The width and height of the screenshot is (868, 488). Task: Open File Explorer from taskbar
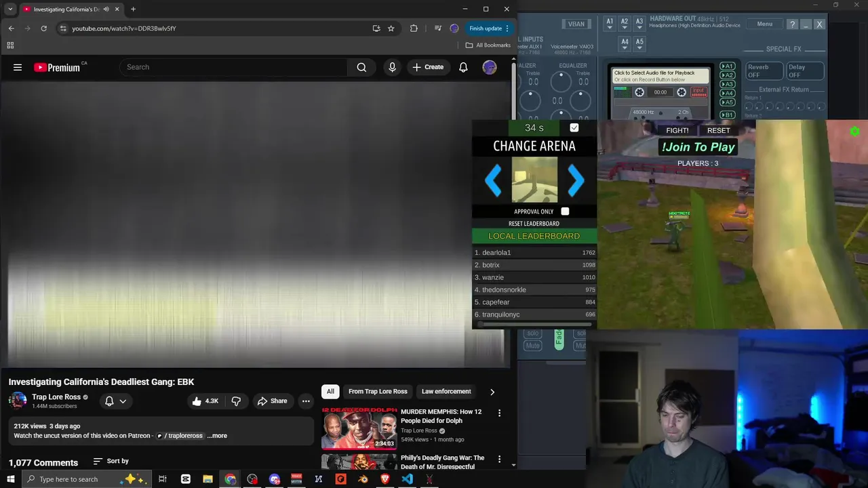point(208,479)
